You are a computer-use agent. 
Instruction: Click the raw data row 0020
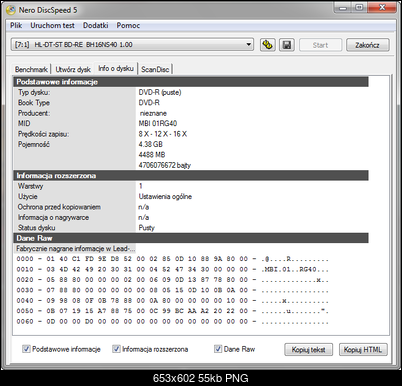tap(172, 280)
